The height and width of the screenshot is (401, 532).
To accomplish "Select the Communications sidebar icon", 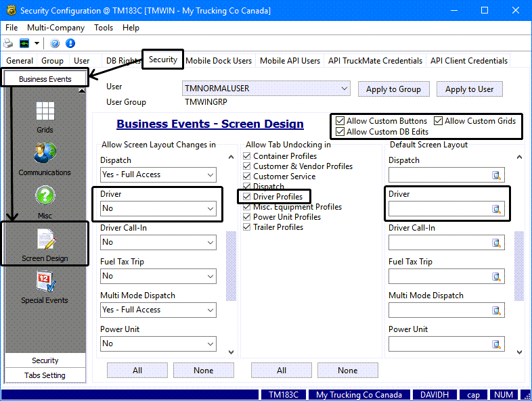I will coord(45,158).
